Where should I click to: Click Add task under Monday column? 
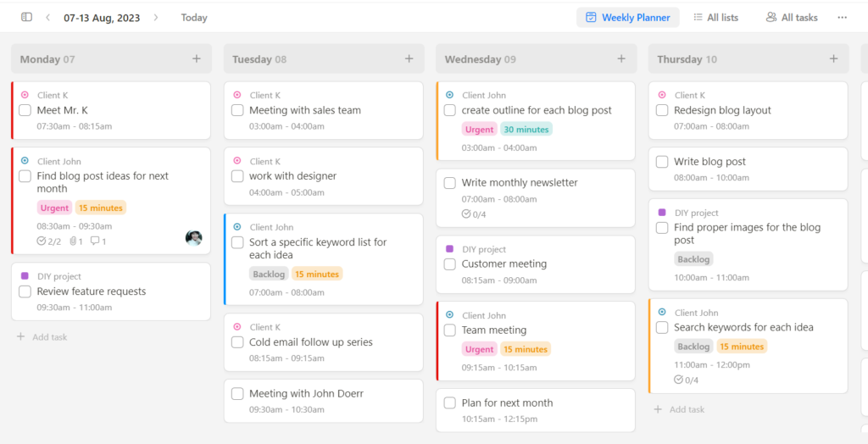tap(42, 336)
